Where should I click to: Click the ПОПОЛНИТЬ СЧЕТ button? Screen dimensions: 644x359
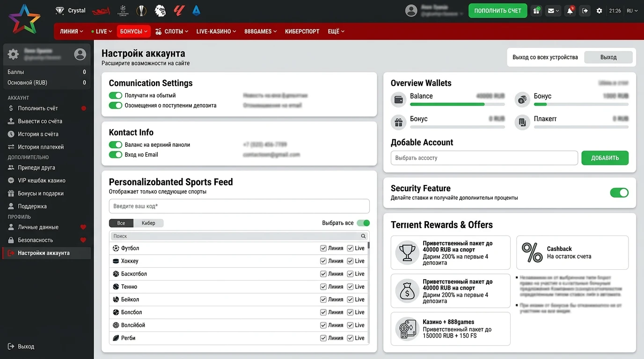tap(498, 11)
